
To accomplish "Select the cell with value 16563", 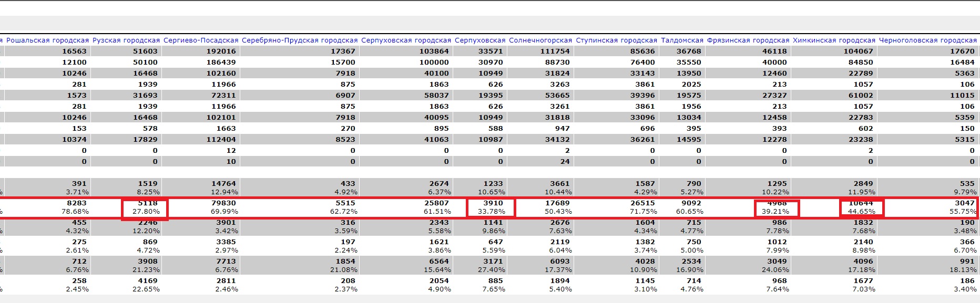I will [47, 51].
